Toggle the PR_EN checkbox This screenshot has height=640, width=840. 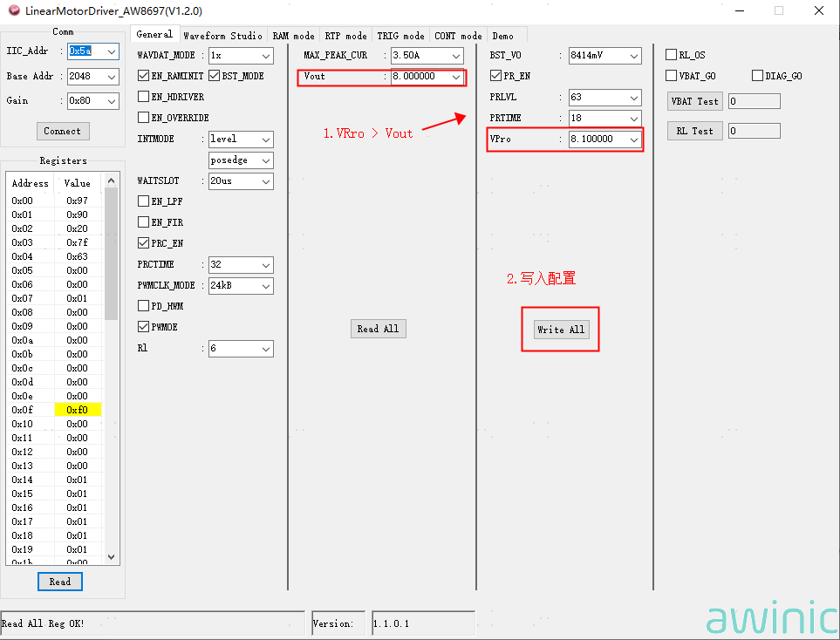(x=495, y=76)
